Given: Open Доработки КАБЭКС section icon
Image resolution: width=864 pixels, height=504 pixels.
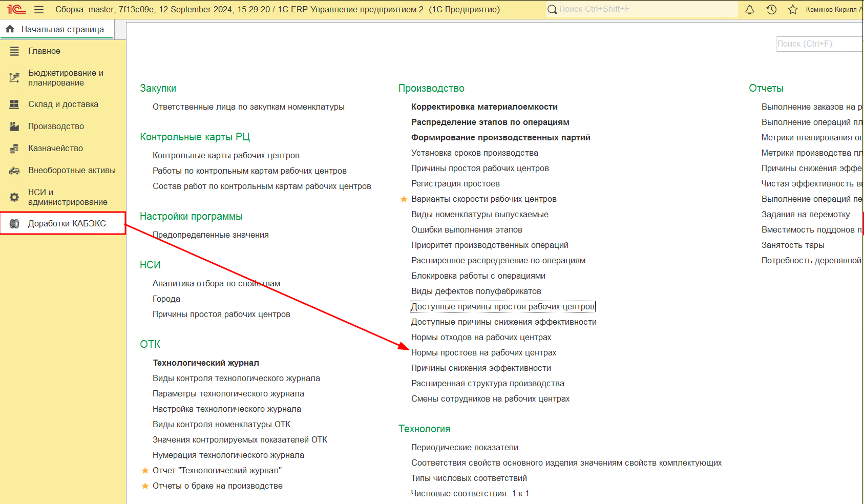Looking at the screenshot, I should [14, 223].
